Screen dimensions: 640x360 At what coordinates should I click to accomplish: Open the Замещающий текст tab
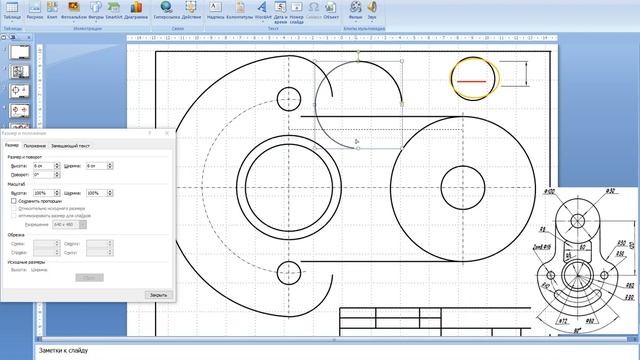[x=70, y=146]
